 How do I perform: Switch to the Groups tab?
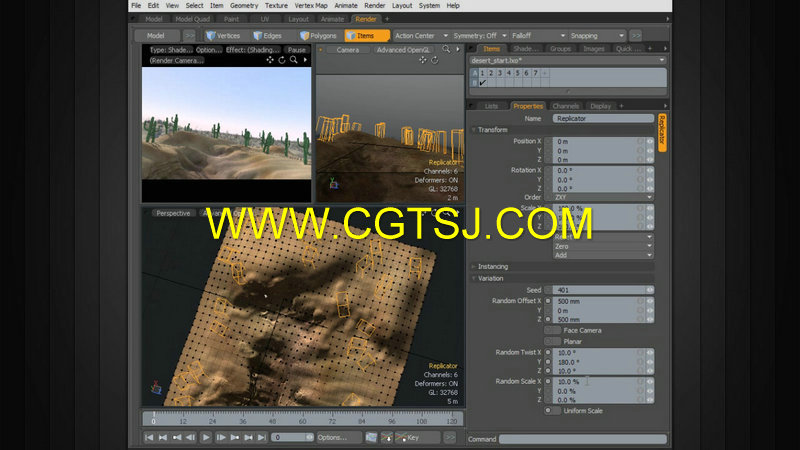click(x=560, y=48)
